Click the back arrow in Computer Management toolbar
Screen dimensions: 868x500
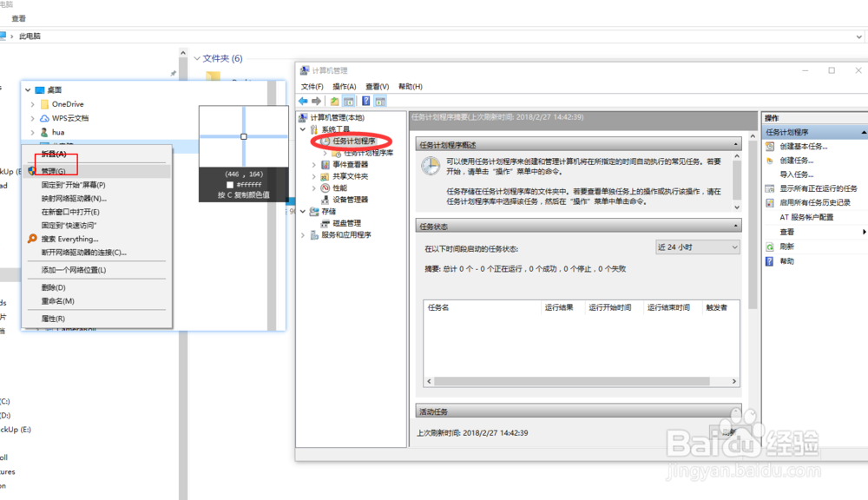coord(302,101)
